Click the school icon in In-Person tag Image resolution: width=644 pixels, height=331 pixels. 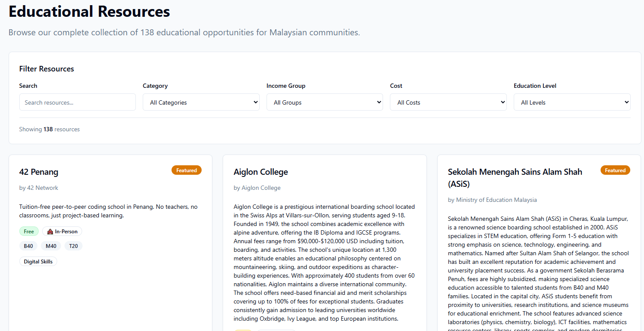50,232
